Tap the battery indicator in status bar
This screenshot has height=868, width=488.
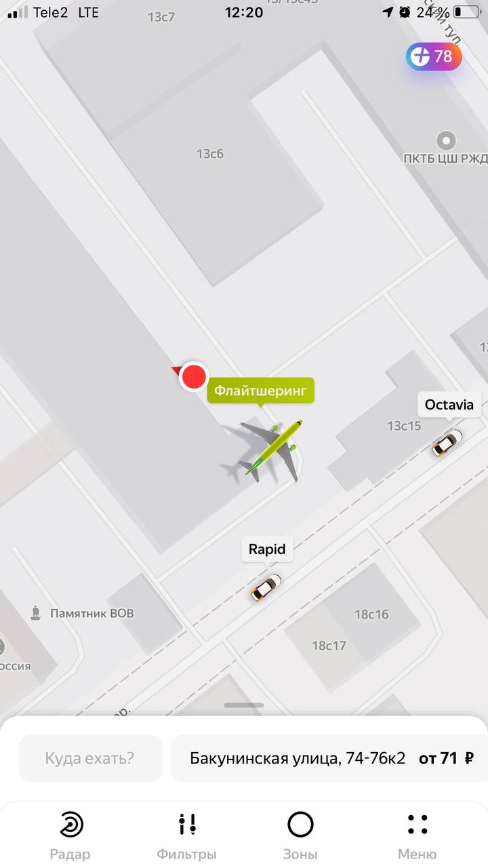click(x=467, y=12)
